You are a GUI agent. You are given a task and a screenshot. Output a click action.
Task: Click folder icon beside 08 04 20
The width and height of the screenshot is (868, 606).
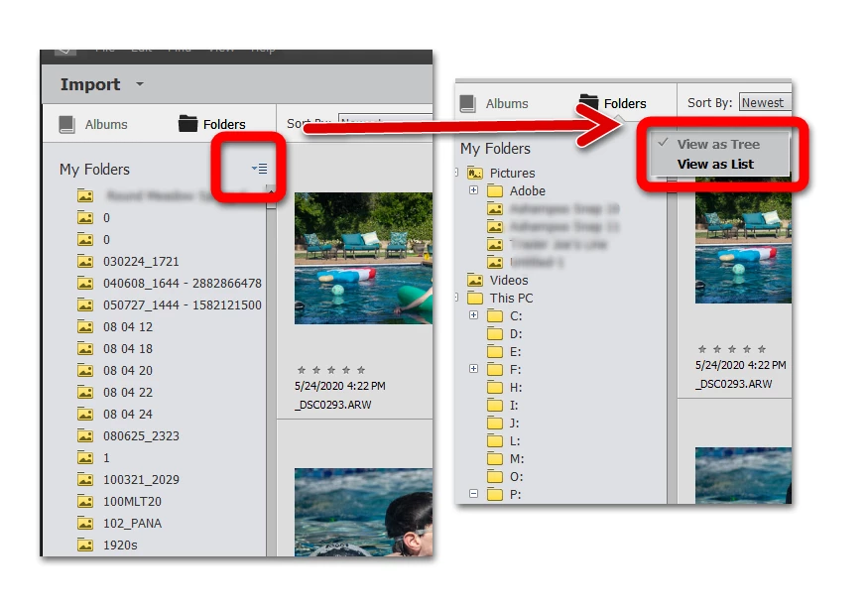85,370
